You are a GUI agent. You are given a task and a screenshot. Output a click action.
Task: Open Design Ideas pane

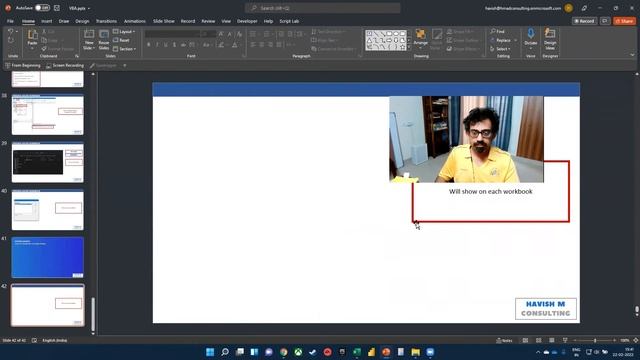[550, 39]
